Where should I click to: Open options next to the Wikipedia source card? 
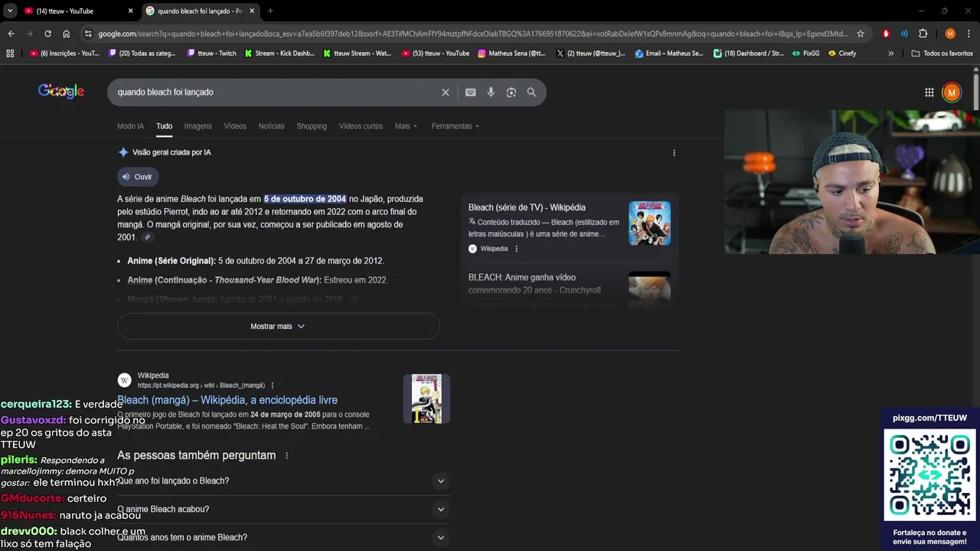pyautogui.click(x=516, y=249)
